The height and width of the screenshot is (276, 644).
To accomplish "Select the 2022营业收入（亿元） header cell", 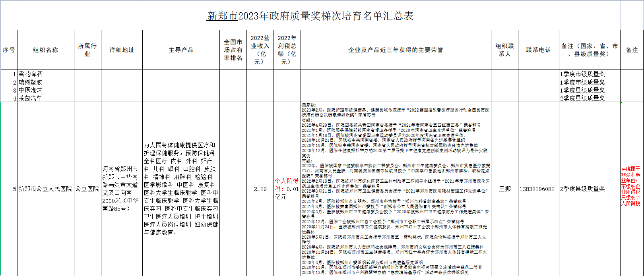I will click(x=260, y=50).
